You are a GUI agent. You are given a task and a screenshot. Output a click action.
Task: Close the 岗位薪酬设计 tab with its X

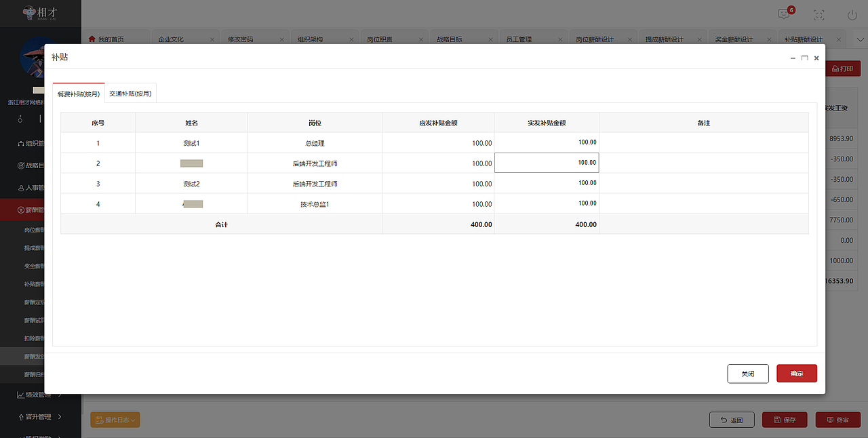pyautogui.click(x=630, y=39)
